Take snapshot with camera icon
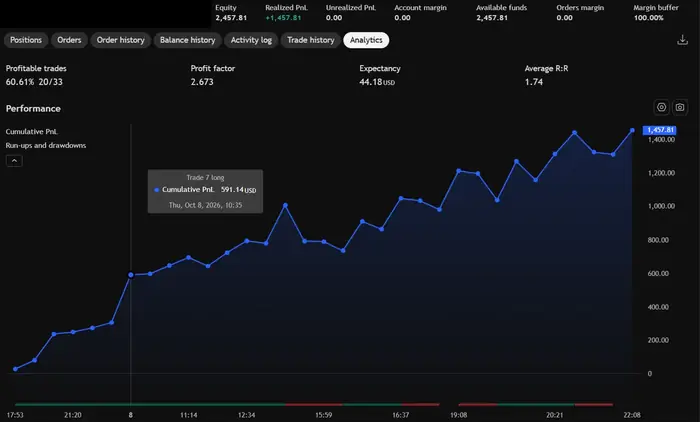This screenshot has width=700, height=422. [679, 107]
